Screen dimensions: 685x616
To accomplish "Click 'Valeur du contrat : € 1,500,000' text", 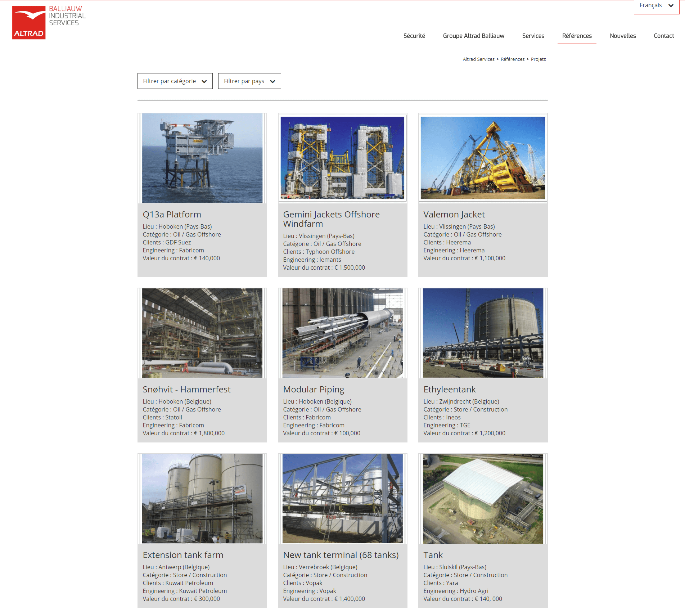I will point(324,267).
